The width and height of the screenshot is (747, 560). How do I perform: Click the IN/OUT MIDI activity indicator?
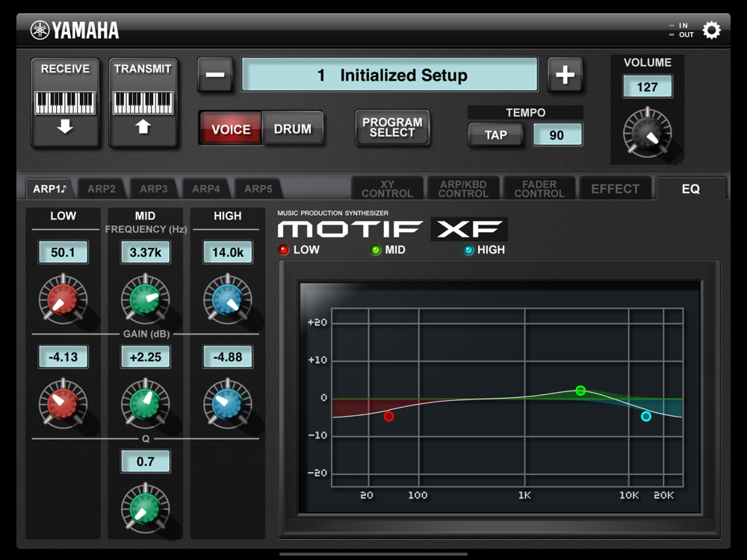point(681,30)
